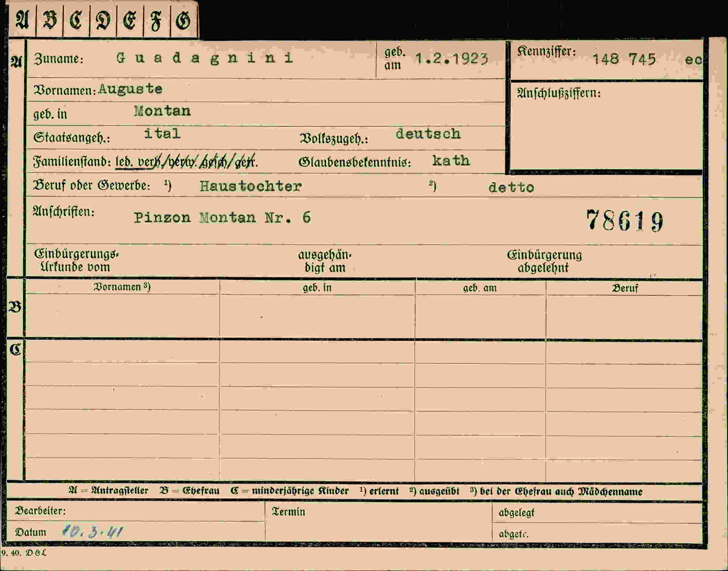Click the 'Volkszugeh.:' label
Image resolution: width=728 pixels, height=571 pixels.
[334, 138]
